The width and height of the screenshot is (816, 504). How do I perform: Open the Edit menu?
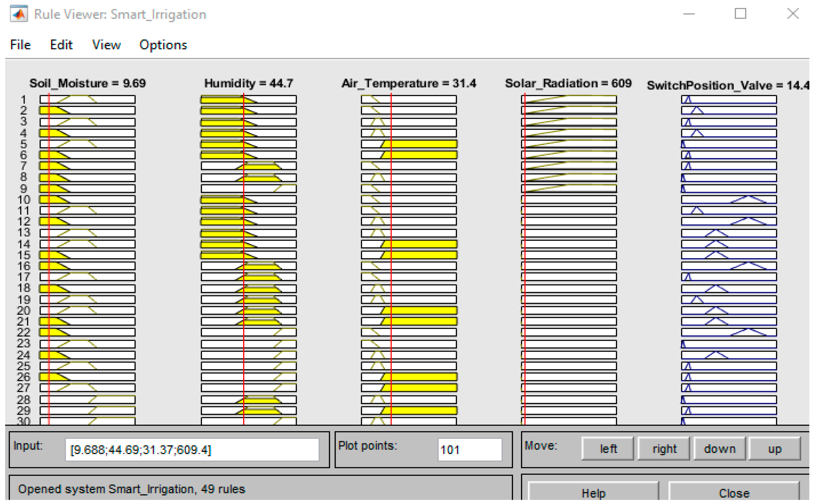[61, 45]
